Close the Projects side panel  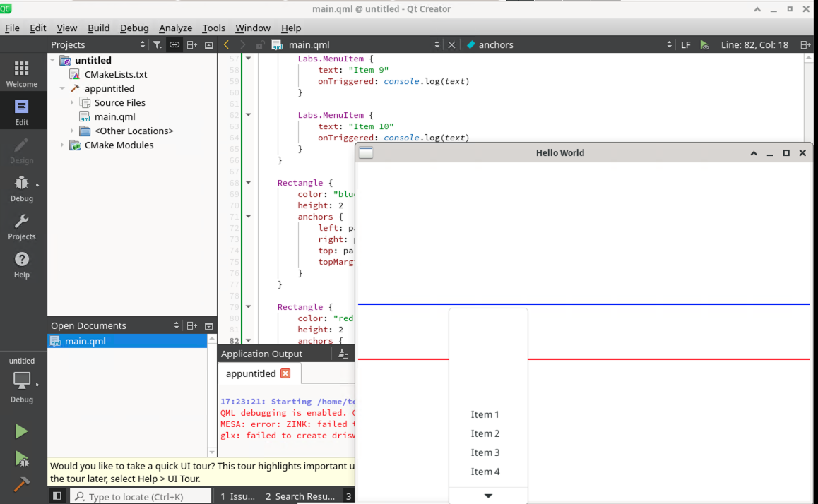[208, 44]
